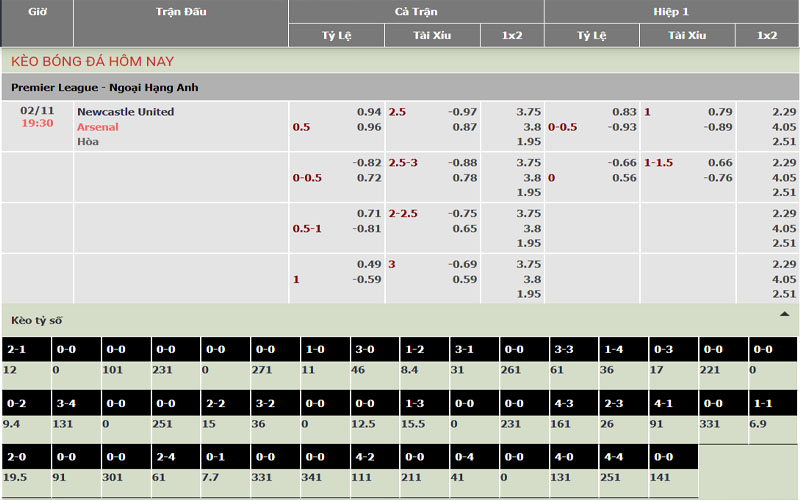Image resolution: width=800 pixels, height=500 pixels.
Task: Click the 19:30 match time
Action: coord(37,124)
